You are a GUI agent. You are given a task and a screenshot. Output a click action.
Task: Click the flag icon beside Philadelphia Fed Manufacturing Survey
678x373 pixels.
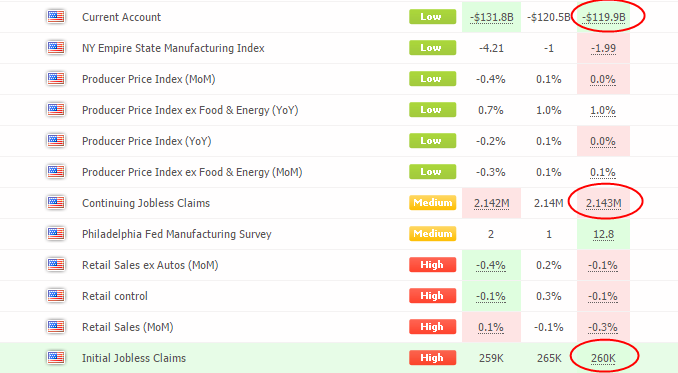coord(55,234)
